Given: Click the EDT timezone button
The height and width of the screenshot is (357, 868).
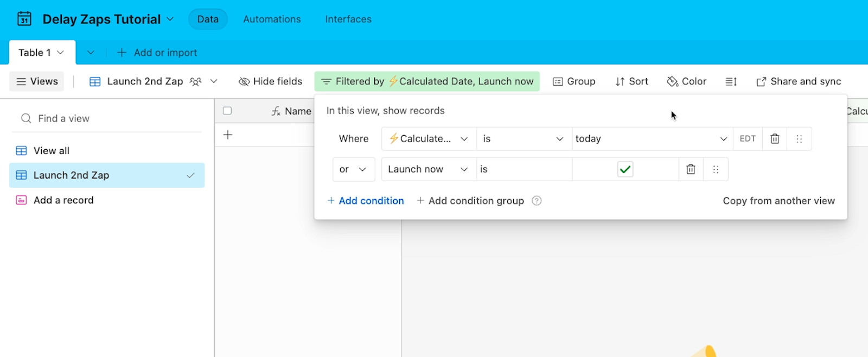Looking at the screenshot, I should pyautogui.click(x=748, y=139).
